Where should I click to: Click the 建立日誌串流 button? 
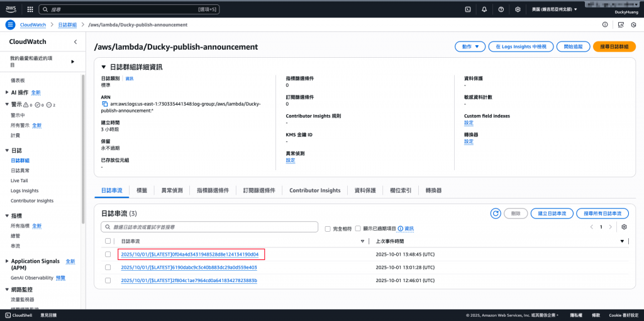tap(552, 214)
